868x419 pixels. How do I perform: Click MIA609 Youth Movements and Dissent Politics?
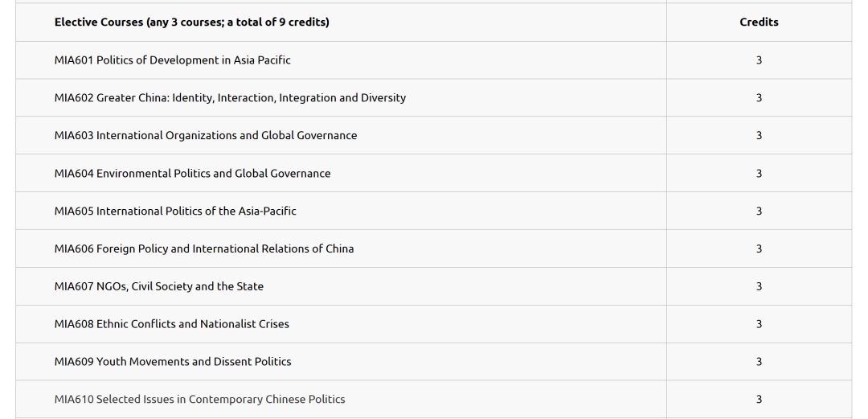click(x=173, y=363)
